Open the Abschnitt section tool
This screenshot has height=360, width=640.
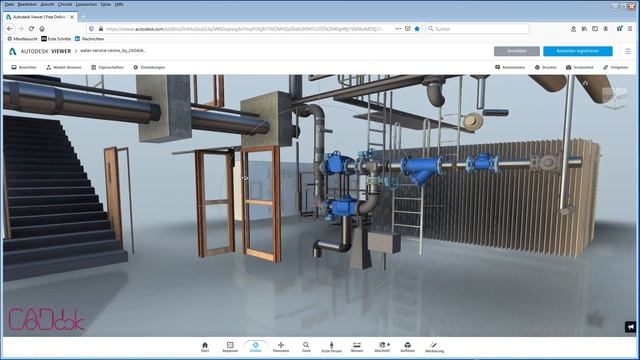[382, 347]
